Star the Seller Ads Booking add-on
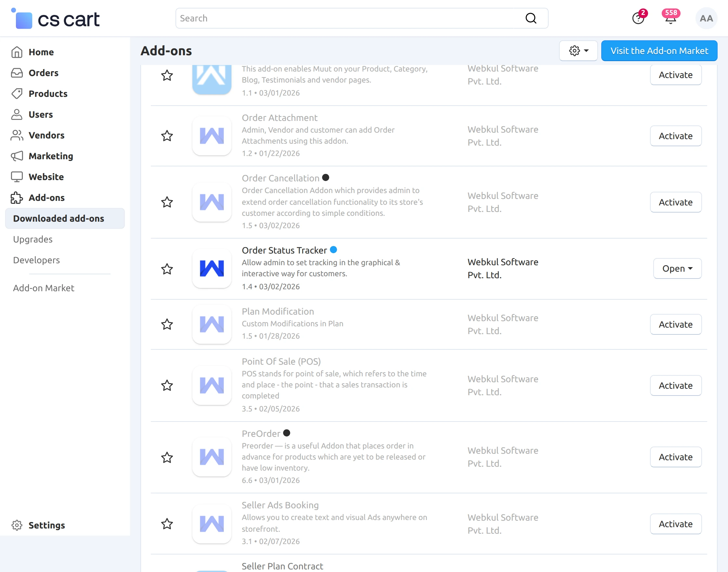728x572 pixels. click(x=167, y=524)
